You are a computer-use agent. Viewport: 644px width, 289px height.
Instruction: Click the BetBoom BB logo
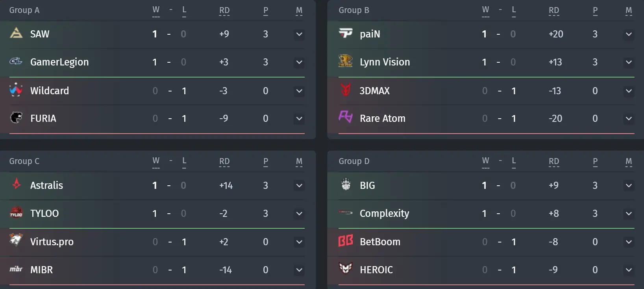pos(346,241)
